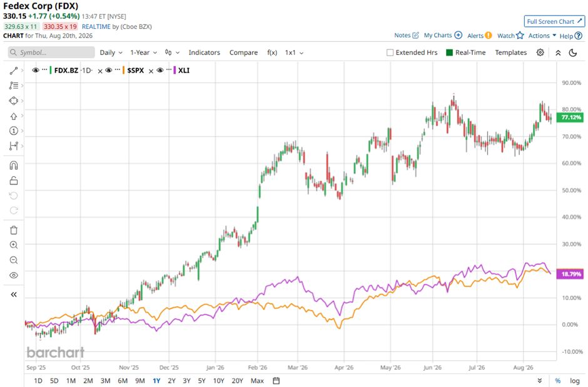Remove the $SPX comparison with its X
Image resolution: width=588 pixels, height=387 pixels.
(x=151, y=71)
